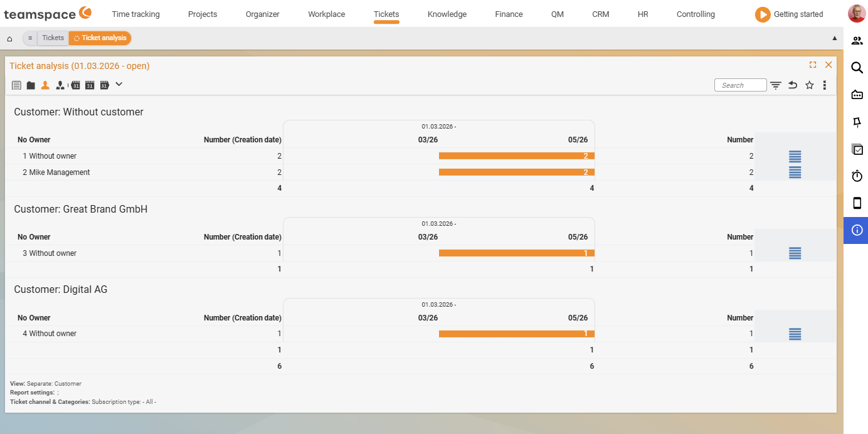Click the list view icon in report toolbar
The image size is (868, 434).
[16, 85]
